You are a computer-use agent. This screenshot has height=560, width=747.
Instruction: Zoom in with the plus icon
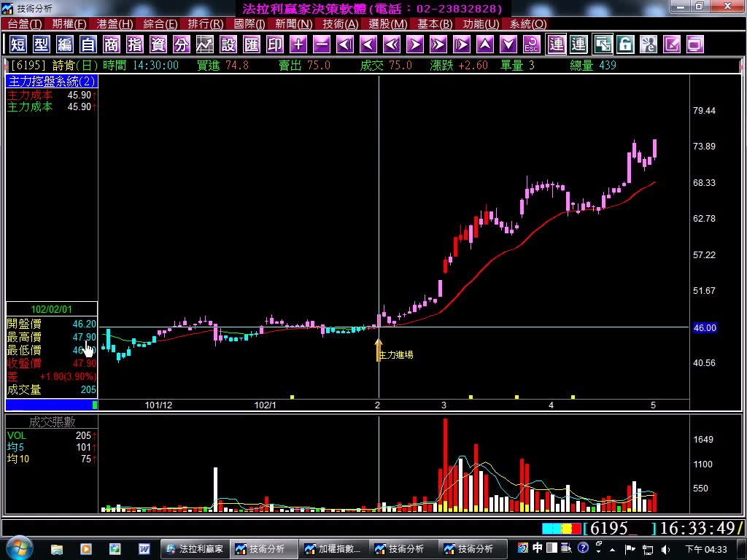click(298, 44)
